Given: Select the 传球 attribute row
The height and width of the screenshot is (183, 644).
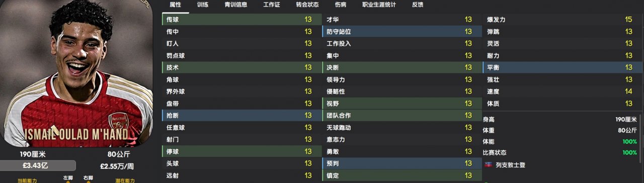Looking at the screenshot, I should [x=242, y=19].
